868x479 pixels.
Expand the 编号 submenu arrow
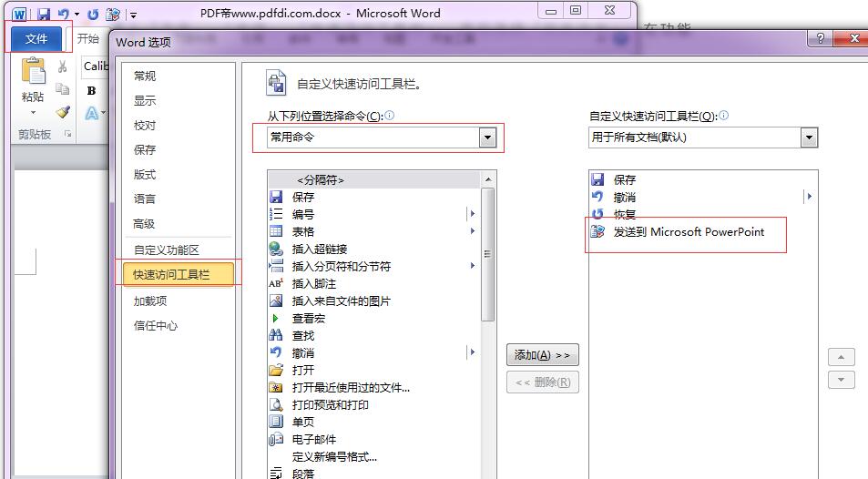[x=472, y=214]
